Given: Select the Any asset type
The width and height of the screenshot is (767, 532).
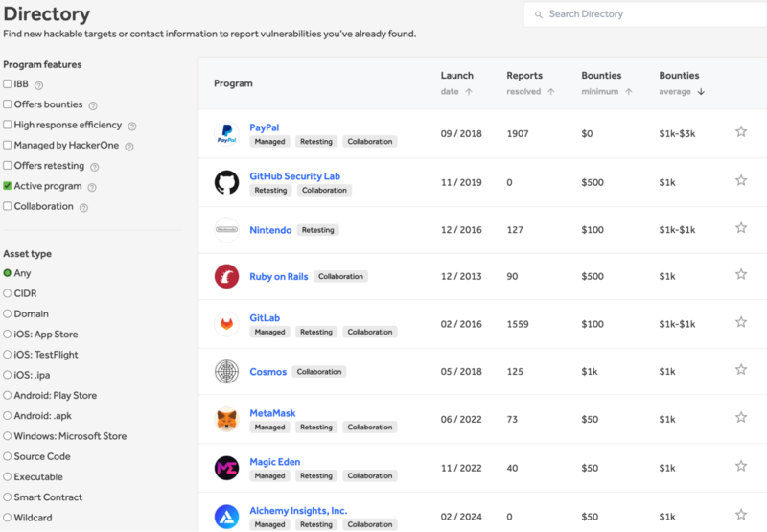Looking at the screenshot, I should click(8, 273).
